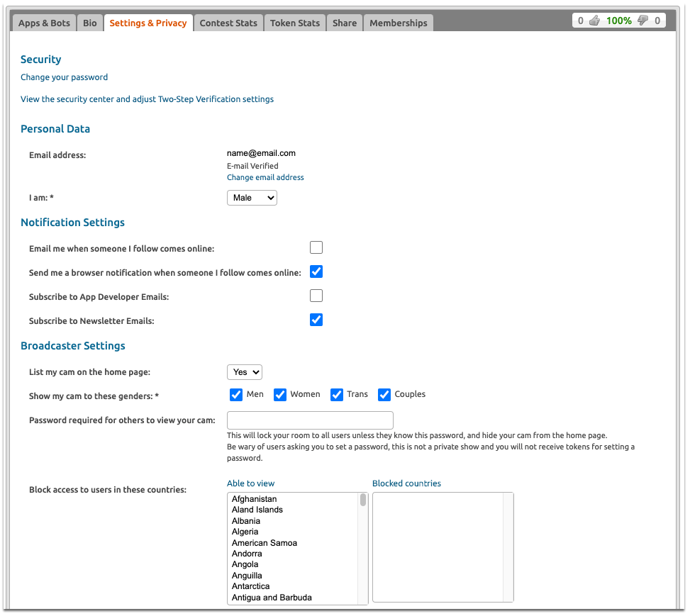Click the thumbs down icon
The height and width of the screenshot is (616, 690).
point(643,21)
